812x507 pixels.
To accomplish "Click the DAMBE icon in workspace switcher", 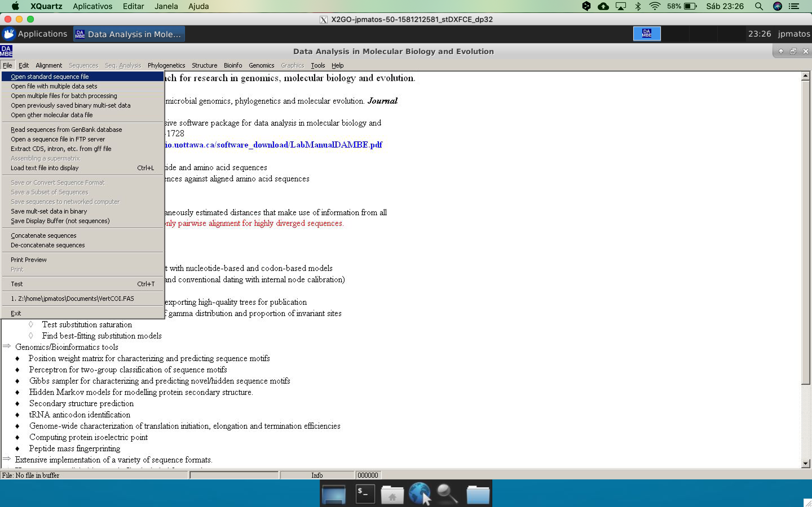I will [x=646, y=34].
